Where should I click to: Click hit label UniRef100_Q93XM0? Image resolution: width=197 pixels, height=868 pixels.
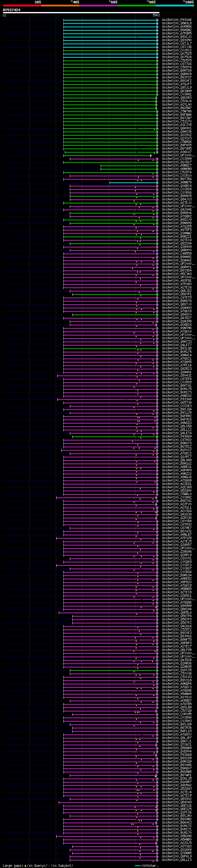point(177,40)
